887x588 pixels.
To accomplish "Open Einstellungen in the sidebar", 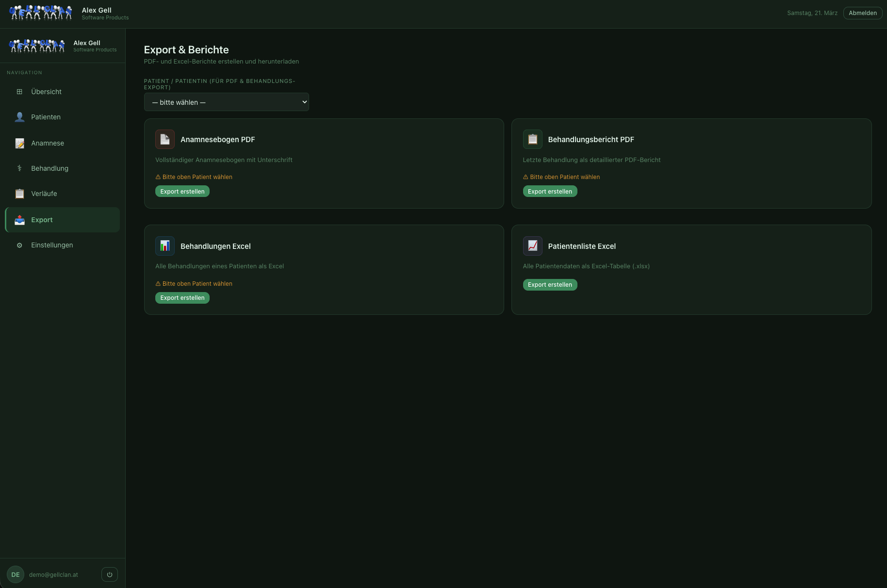I will 63,245.
